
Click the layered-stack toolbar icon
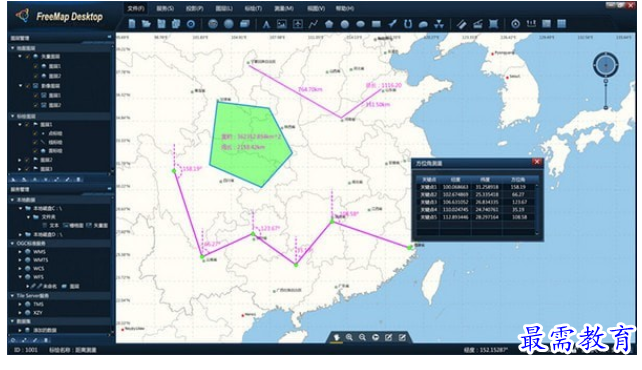click(244, 24)
